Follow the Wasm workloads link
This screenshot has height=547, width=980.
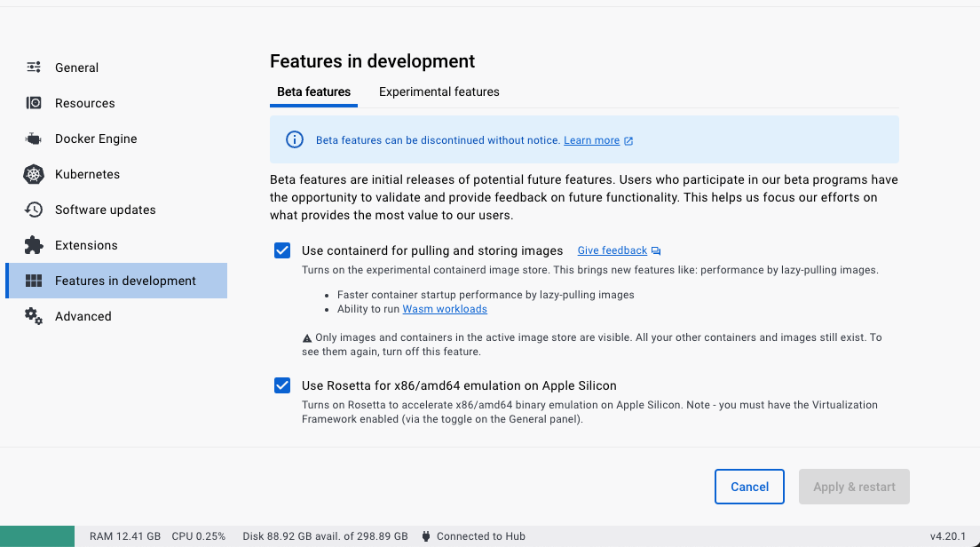tap(445, 309)
